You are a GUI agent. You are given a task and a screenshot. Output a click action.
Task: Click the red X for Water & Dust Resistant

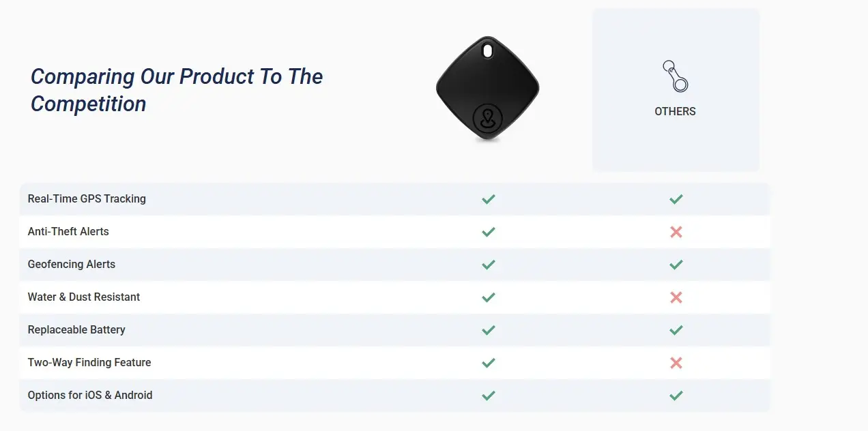click(676, 297)
